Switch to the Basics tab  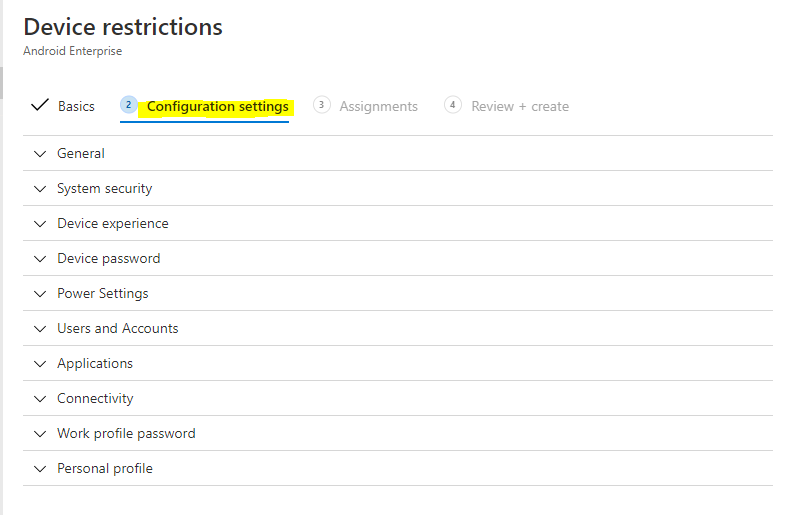click(76, 106)
